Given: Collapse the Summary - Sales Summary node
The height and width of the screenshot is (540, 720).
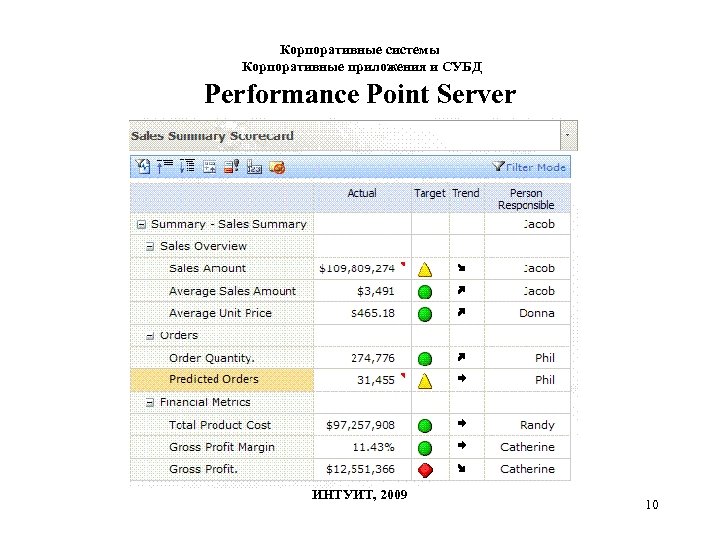Looking at the screenshot, I should pos(141,225).
